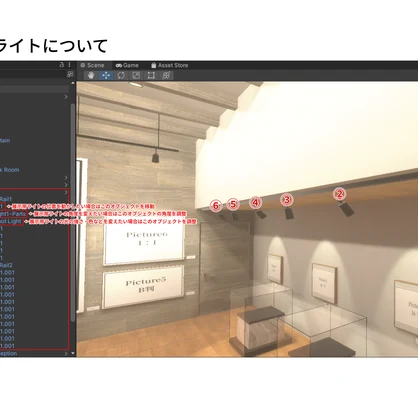This screenshot has height=418, width=418.
Task: Click the hierarchy scrollbar down arrow
Action: point(73,353)
